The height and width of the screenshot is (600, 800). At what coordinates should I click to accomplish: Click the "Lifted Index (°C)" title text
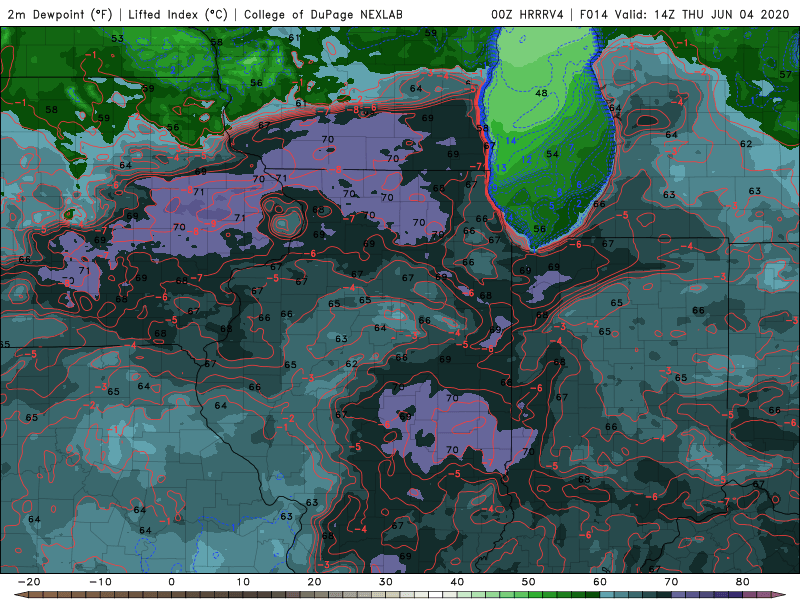coord(178,14)
